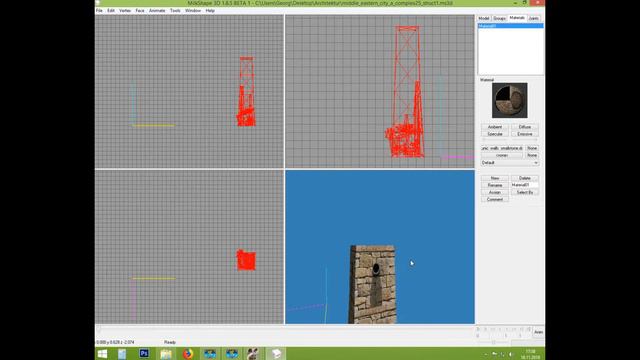Open the Edit menu
640x360 pixels.
pyautogui.click(x=111, y=11)
